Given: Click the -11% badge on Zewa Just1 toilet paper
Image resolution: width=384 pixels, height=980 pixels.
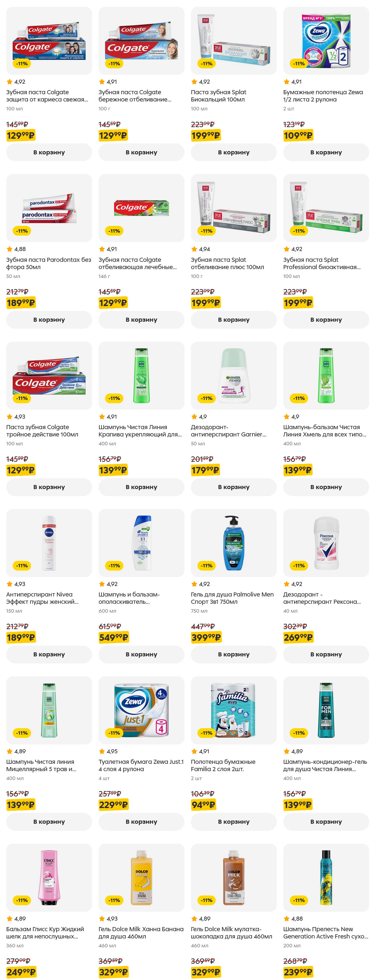Looking at the screenshot, I should (x=114, y=733).
